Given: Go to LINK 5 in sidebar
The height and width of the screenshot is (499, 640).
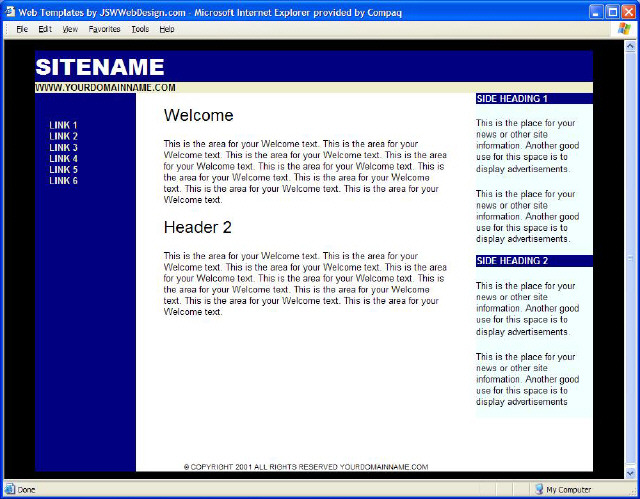Looking at the screenshot, I should click(x=63, y=169).
